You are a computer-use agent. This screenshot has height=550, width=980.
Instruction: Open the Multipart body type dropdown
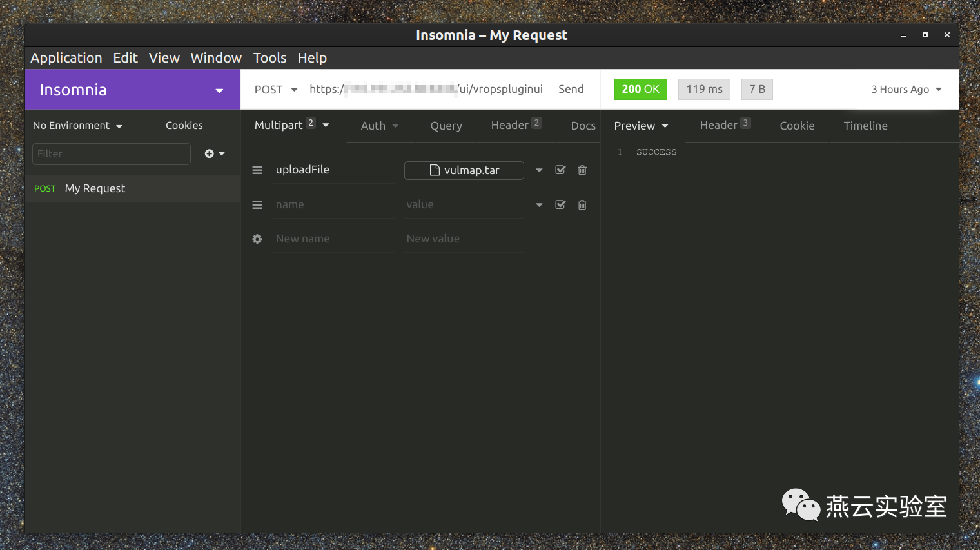click(x=292, y=125)
